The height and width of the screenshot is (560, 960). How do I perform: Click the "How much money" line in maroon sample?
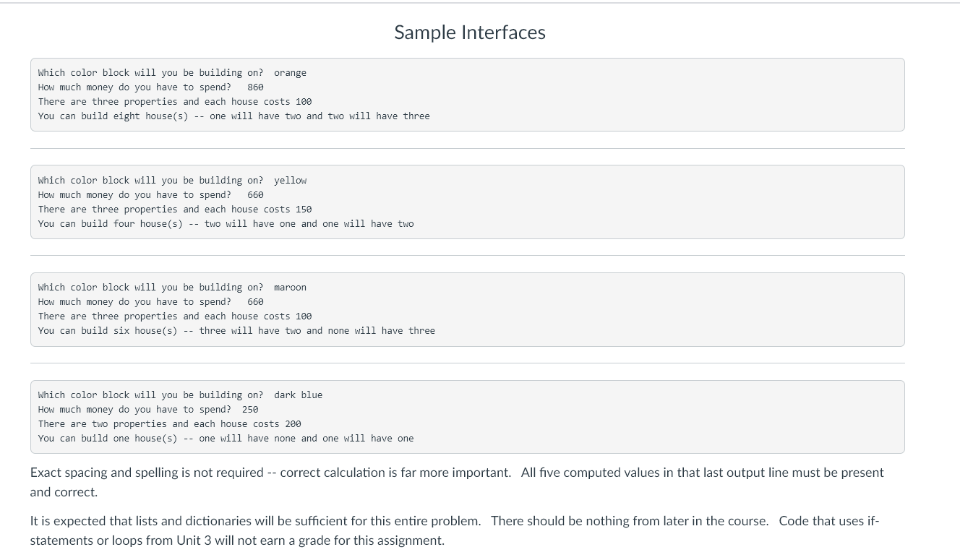pyautogui.click(x=134, y=302)
